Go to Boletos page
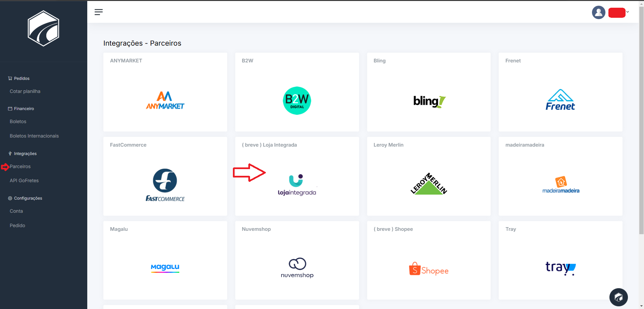The height and width of the screenshot is (309, 644). coord(18,121)
